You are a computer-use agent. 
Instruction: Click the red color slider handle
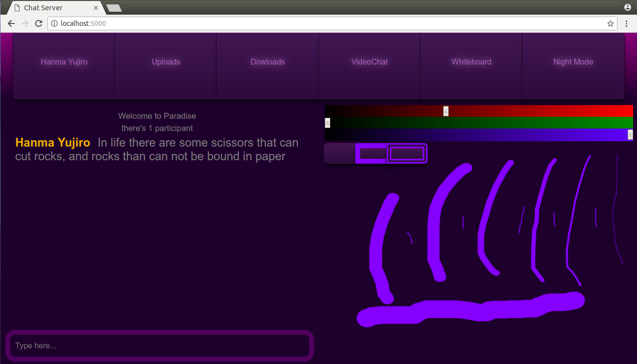tap(446, 111)
